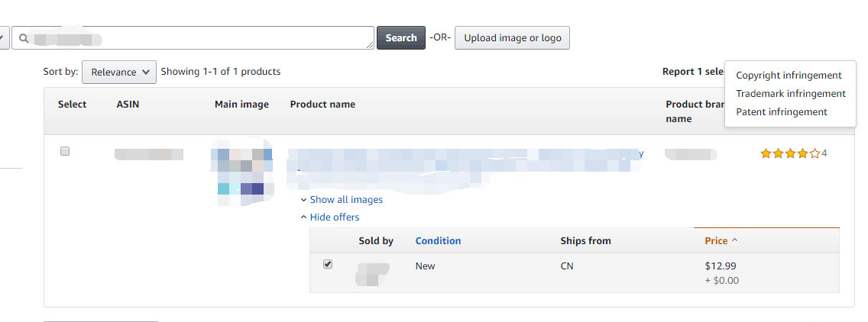Screen dimensions: 868x322
Task: Click the review count number 4
Action: tap(824, 154)
